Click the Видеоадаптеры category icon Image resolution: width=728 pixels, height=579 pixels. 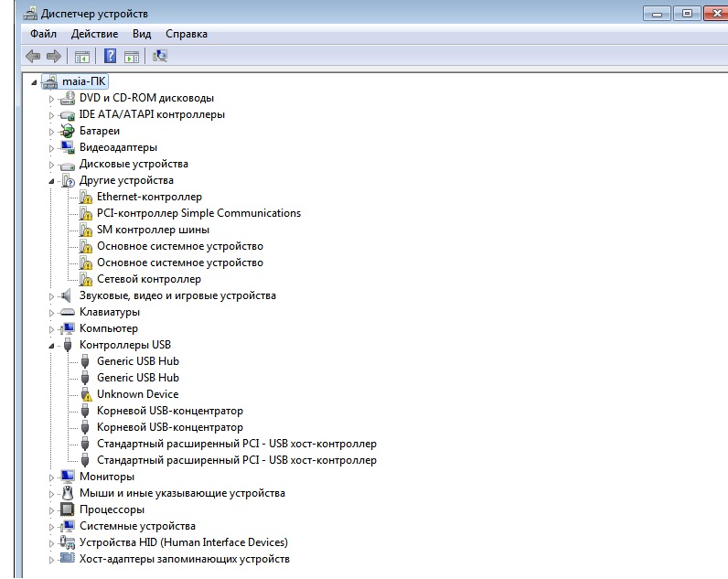tap(68, 147)
